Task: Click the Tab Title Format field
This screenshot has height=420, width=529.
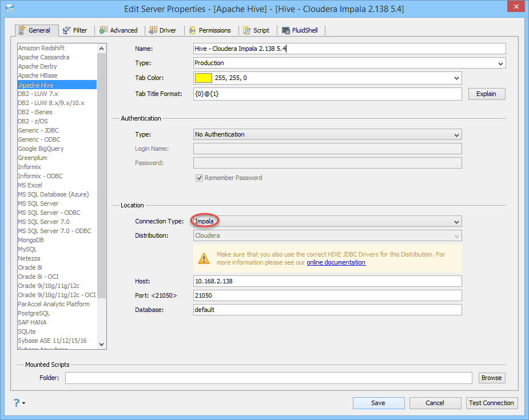Action: [327, 94]
